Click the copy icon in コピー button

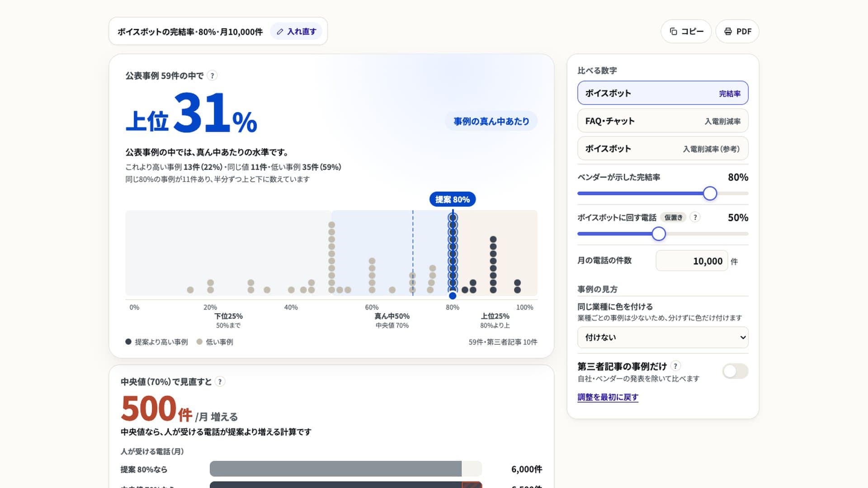[673, 31]
